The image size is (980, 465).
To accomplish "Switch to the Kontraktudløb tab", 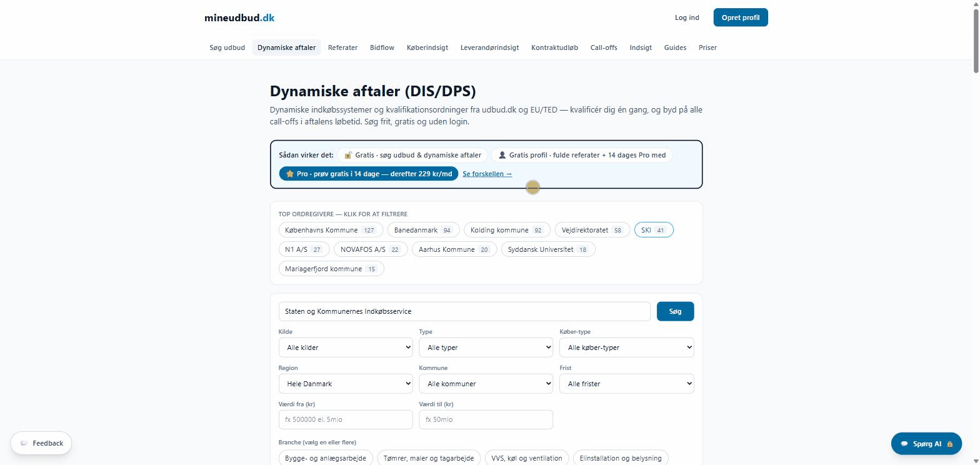I will [554, 47].
